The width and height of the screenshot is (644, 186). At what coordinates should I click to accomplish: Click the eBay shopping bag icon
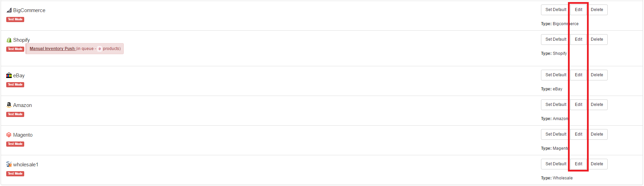pyautogui.click(x=9, y=75)
